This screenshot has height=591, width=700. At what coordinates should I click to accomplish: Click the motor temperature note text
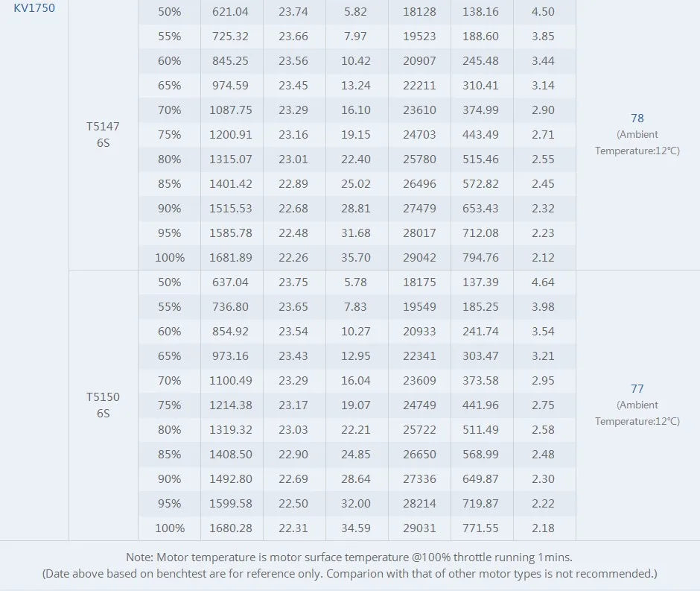(x=349, y=557)
